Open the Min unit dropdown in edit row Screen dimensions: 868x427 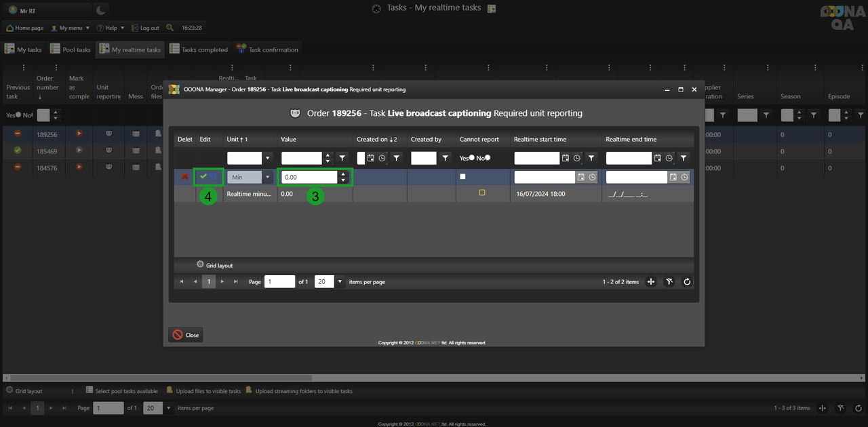point(268,178)
